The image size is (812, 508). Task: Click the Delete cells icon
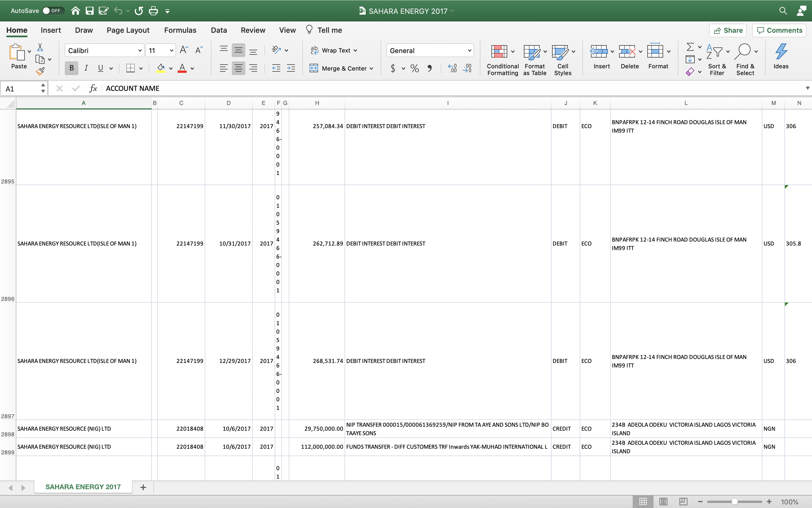[x=627, y=51]
